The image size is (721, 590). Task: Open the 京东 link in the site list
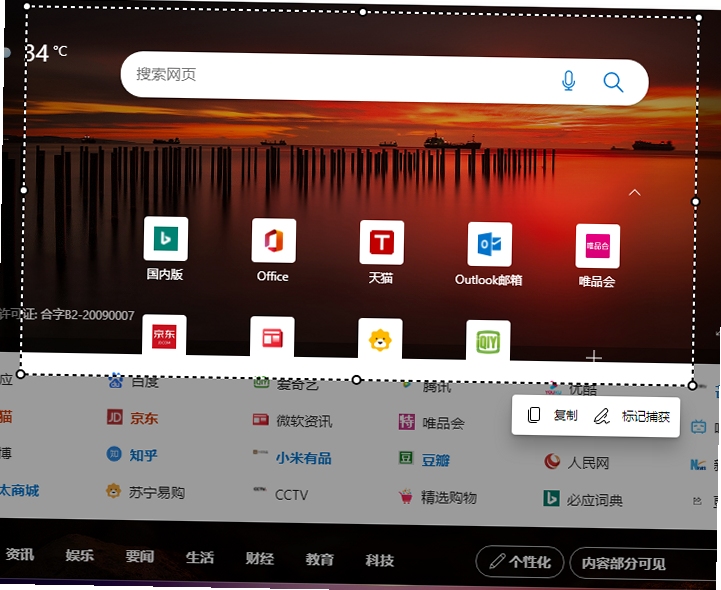[x=144, y=418]
